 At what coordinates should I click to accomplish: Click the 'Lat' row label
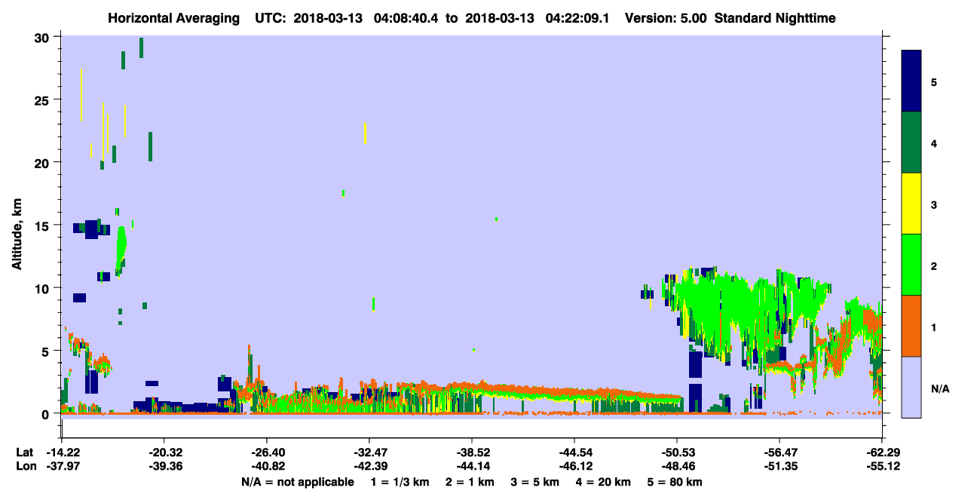(24, 452)
